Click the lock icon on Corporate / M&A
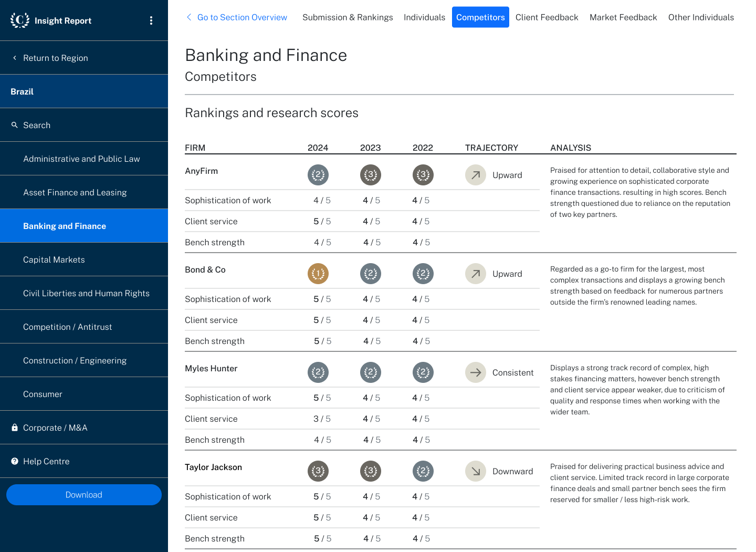Image resolution: width=756 pixels, height=552 pixels. pos(14,428)
